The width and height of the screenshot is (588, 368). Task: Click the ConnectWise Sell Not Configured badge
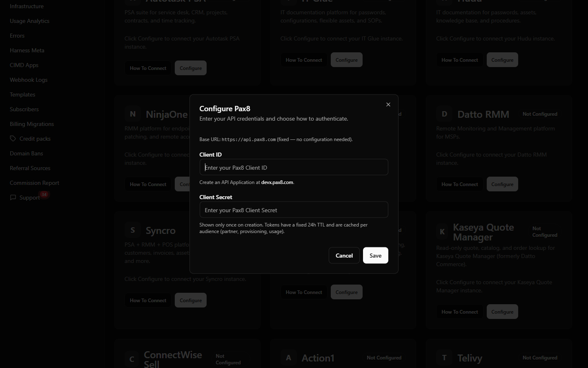coord(228,359)
